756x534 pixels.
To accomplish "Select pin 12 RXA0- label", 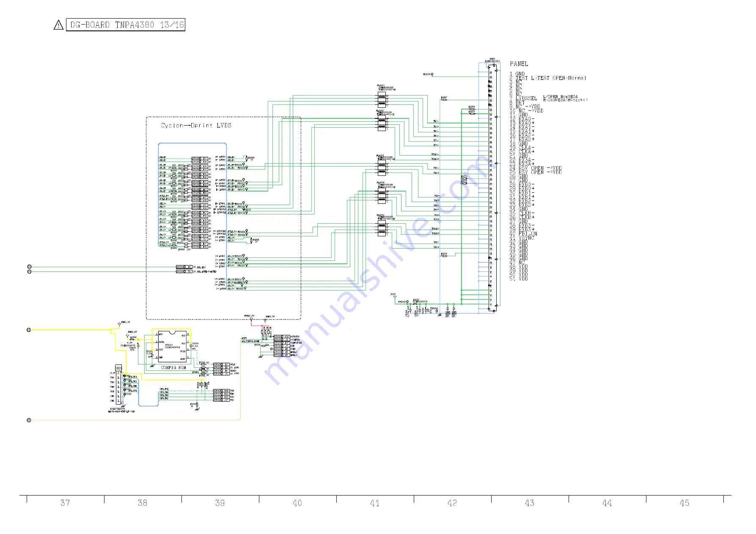I will pyautogui.click(x=522, y=119).
